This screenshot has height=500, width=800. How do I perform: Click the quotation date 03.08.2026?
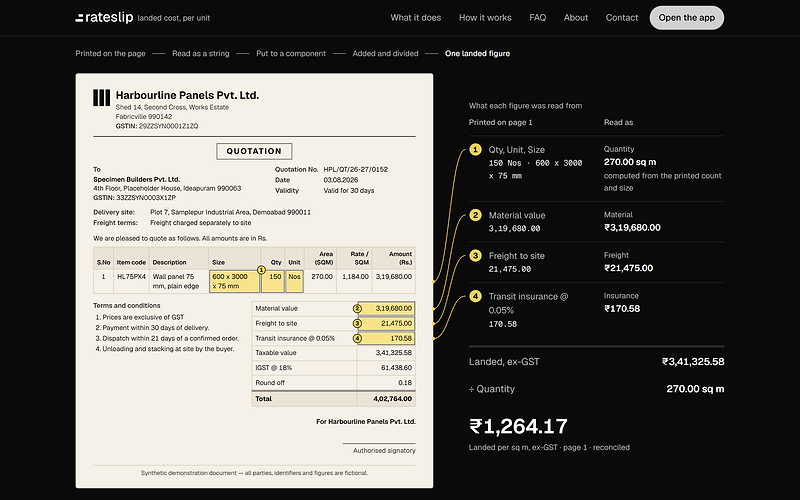341,180
